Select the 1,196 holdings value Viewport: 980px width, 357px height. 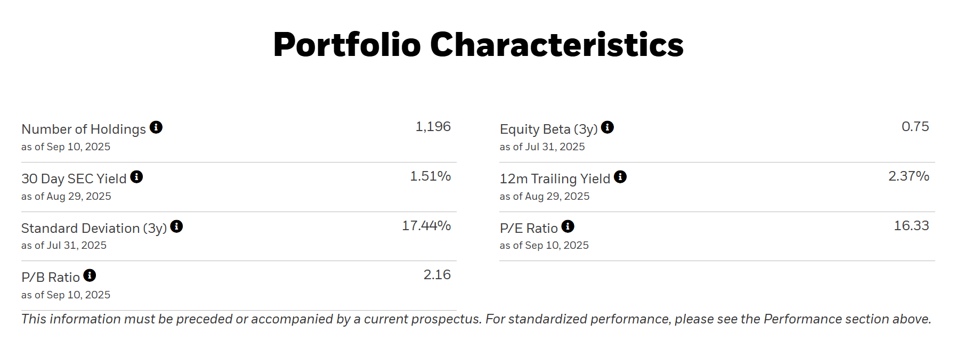coord(433,127)
